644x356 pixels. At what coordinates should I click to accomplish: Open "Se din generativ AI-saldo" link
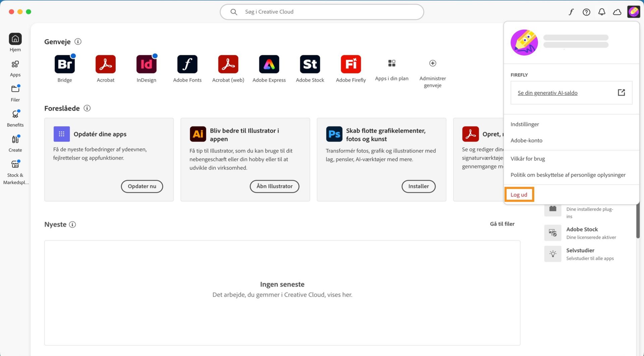(548, 93)
